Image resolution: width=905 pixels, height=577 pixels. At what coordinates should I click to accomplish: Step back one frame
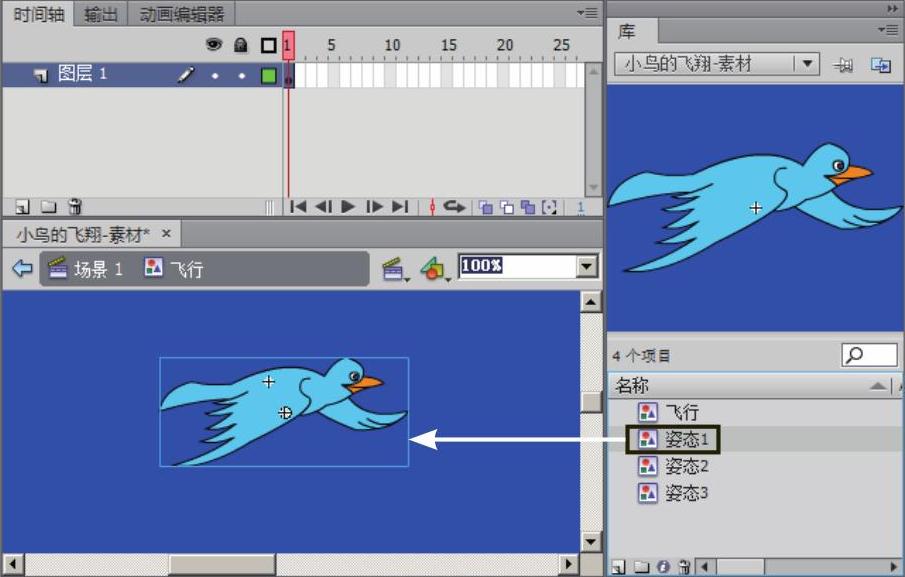(x=323, y=207)
